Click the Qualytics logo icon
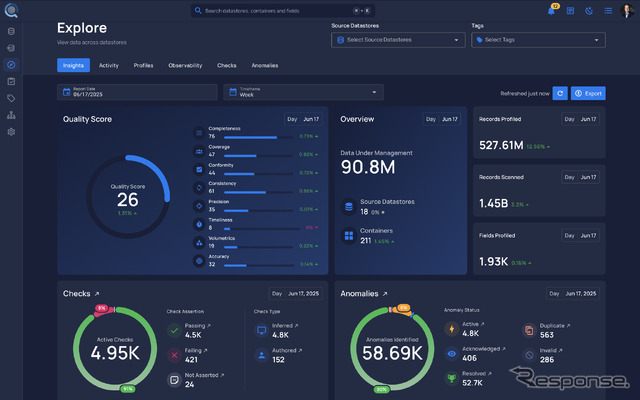 pos(11,10)
